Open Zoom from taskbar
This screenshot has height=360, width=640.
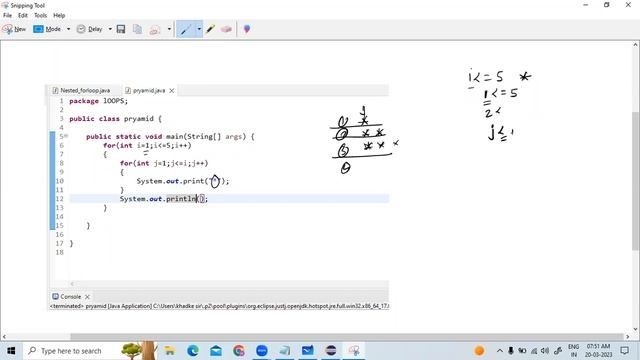pyautogui.click(x=262, y=351)
